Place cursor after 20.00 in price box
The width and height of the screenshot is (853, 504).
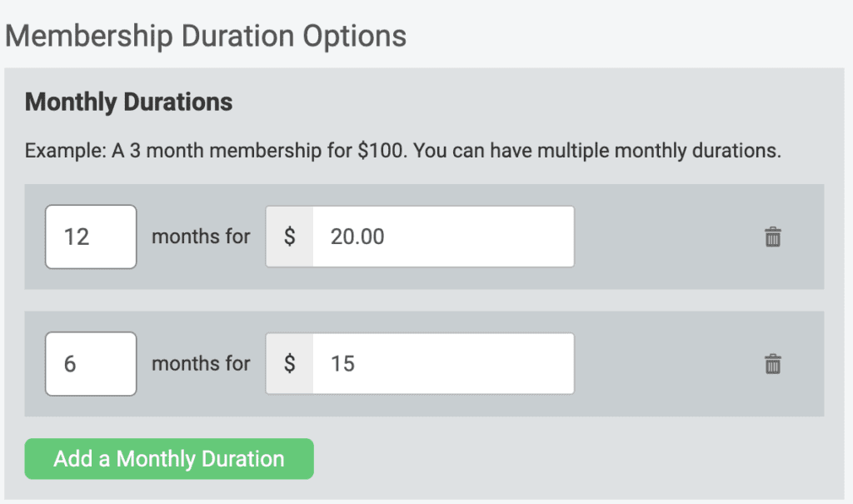pyautogui.click(x=387, y=237)
